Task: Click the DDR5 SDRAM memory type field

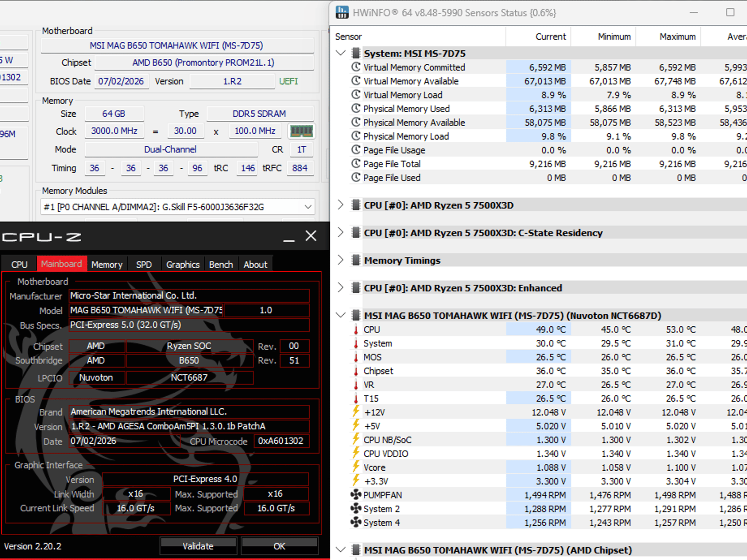Action: pos(260,114)
